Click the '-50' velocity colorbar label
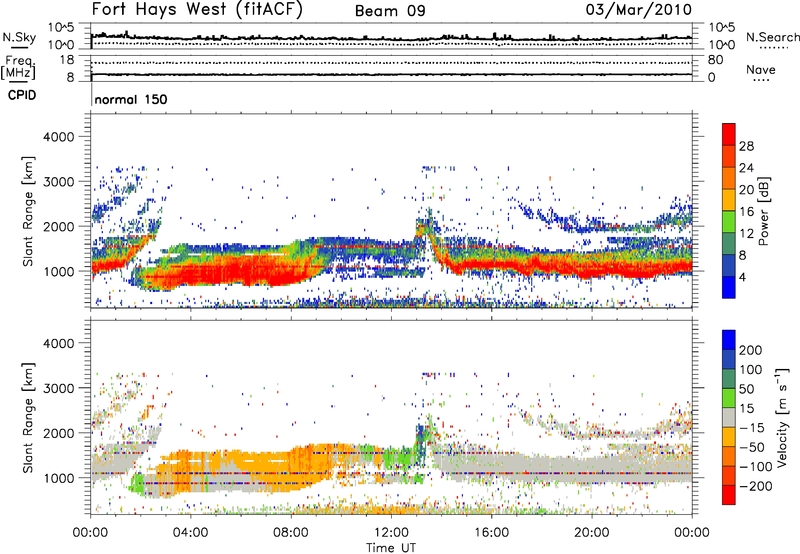 [x=752, y=447]
